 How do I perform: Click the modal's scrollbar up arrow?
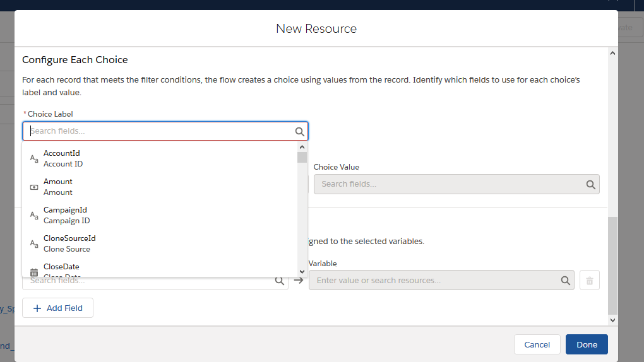pyautogui.click(x=612, y=54)
